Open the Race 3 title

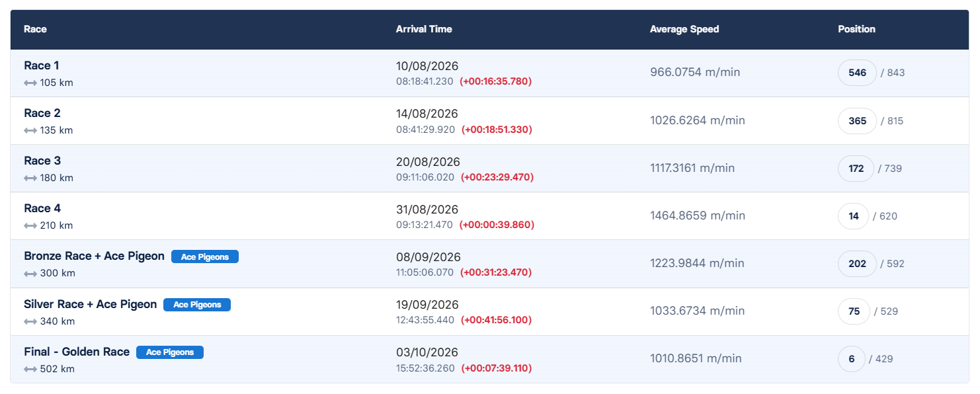click(42, 161)
